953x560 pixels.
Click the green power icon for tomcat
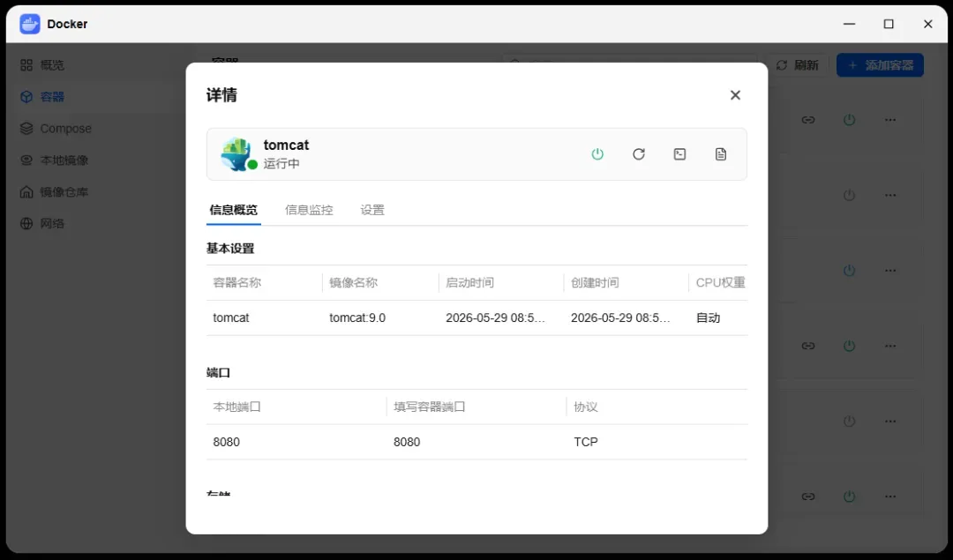coord(597,154)
